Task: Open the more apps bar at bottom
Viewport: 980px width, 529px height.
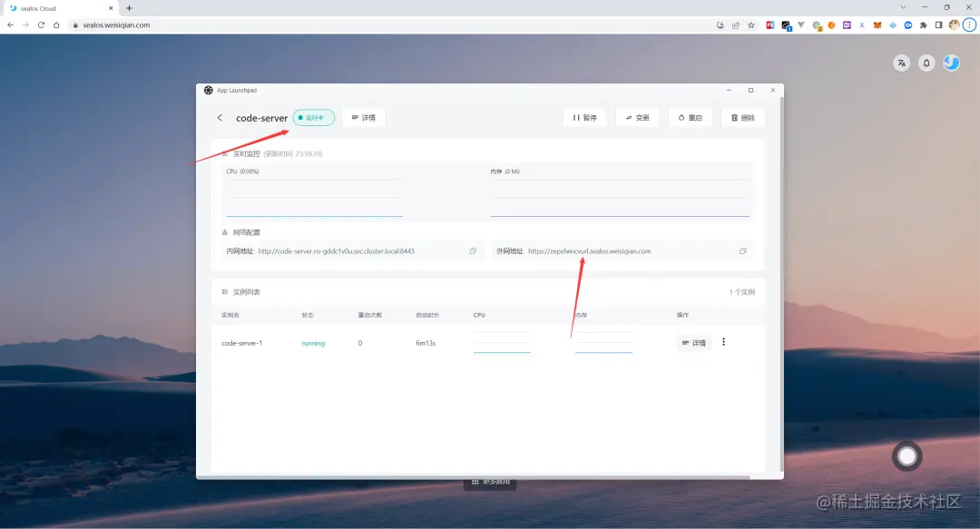Action: click(490, 483)
